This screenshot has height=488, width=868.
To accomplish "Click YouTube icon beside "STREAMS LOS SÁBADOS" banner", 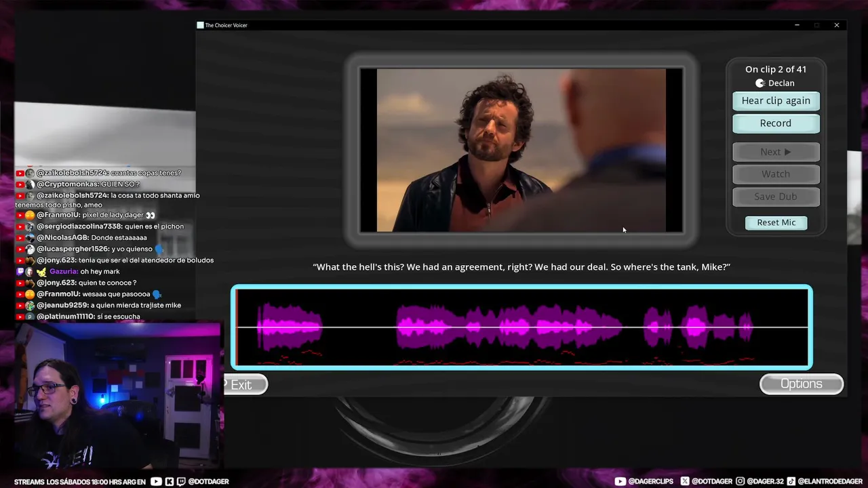I will [157, 481].
